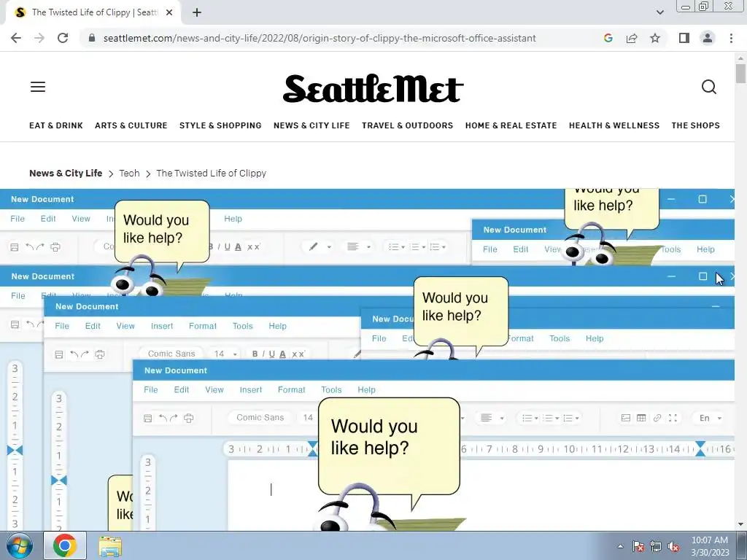Show hidden system tray icons
Screen dimensions: 747x560
tap(620, 546)
